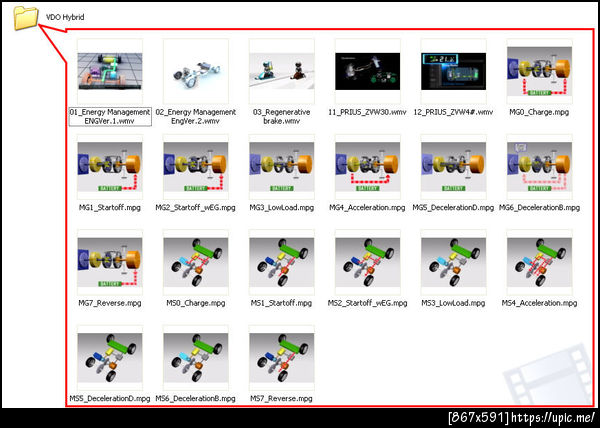Image resolution: width=600 pixels, height=428 pixels.
Task: Select the MG6_DecelerationB.mpg thumbnail
Action: coord(540,167)
